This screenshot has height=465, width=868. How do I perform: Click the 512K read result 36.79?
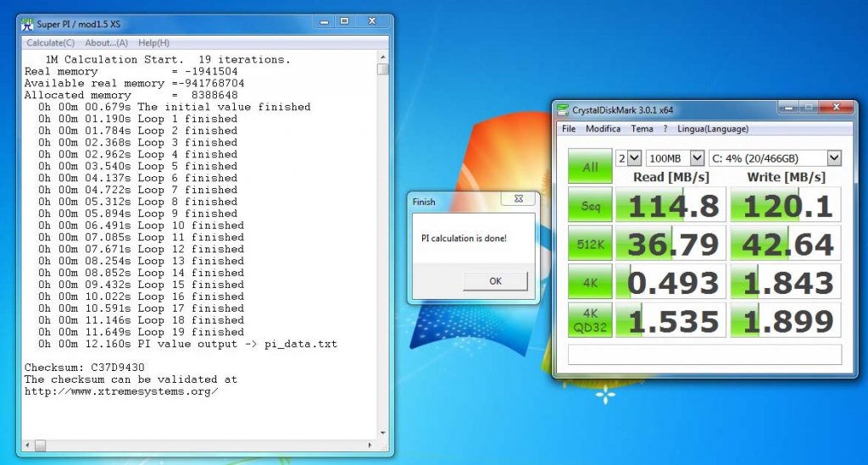671,244
